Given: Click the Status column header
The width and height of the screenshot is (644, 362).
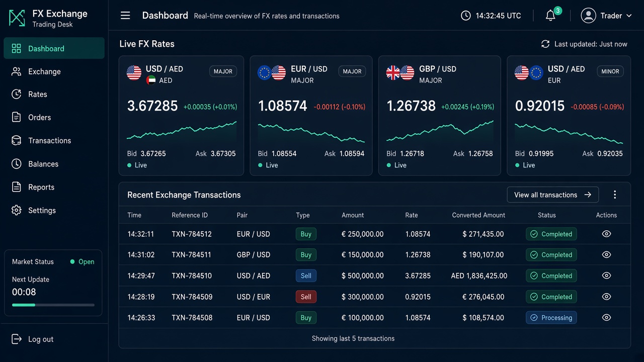Looking at the screenshot, I should 546,215.
